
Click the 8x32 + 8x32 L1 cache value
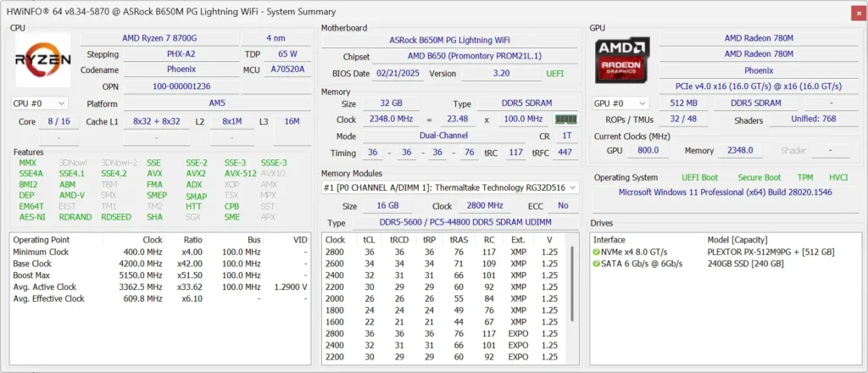156,121
